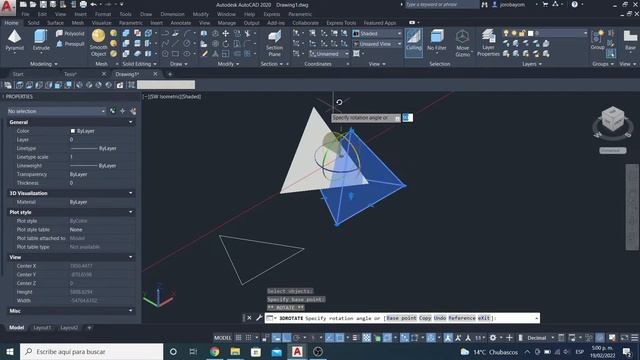Open the Move Gizmo tool
640x360 pixels.
(x=462, y=43)
